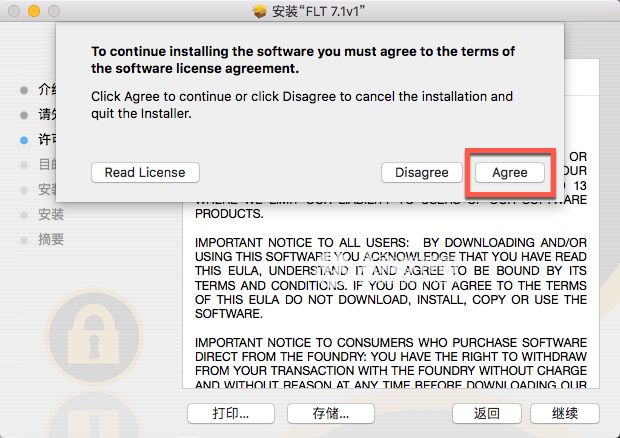
Task: Click the 'Click Agree to continue' instruction text
Action: point(302,105)
